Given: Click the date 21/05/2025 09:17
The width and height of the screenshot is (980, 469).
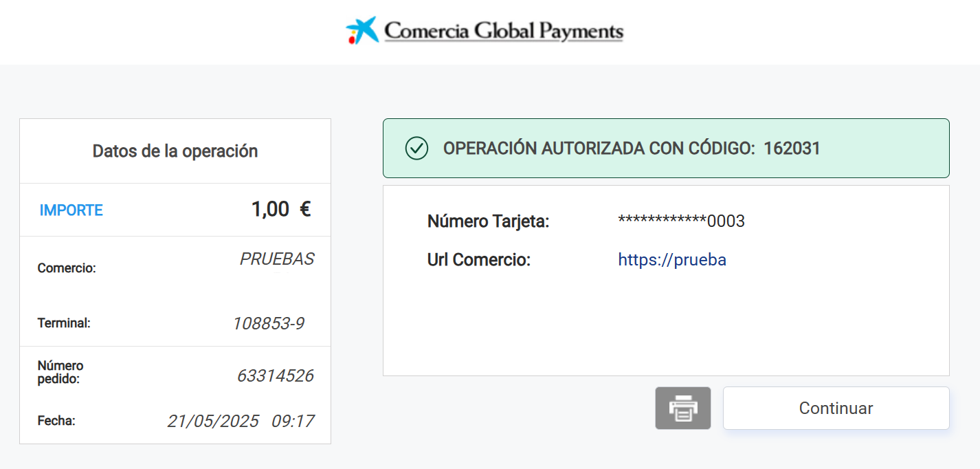Looking at the screenshot, I should (241, 421).
